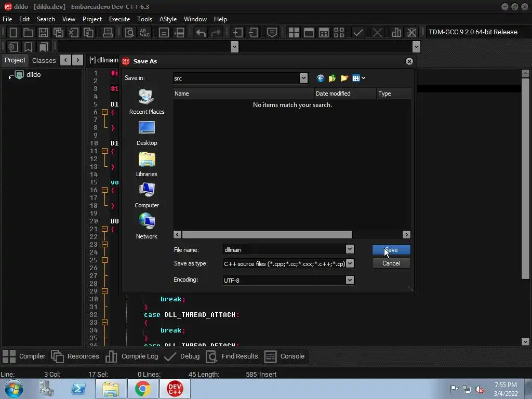The height and width of the screenshot is (399, 532).
Task: Click the file list horizontal scrollbar thumb
Action: (x=267, y=234)
